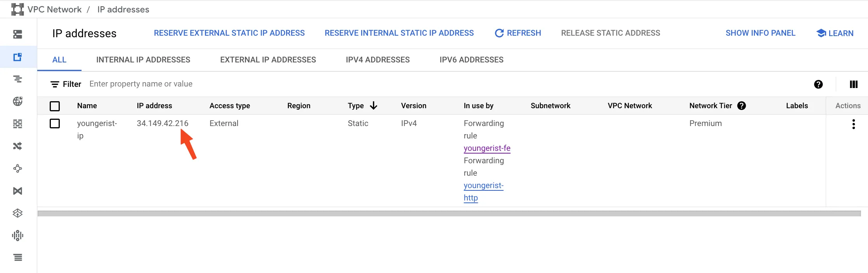Open the Actions menu for youngerist-ip
This screenshot has height=273, width=868.
(x=854, y=124)
